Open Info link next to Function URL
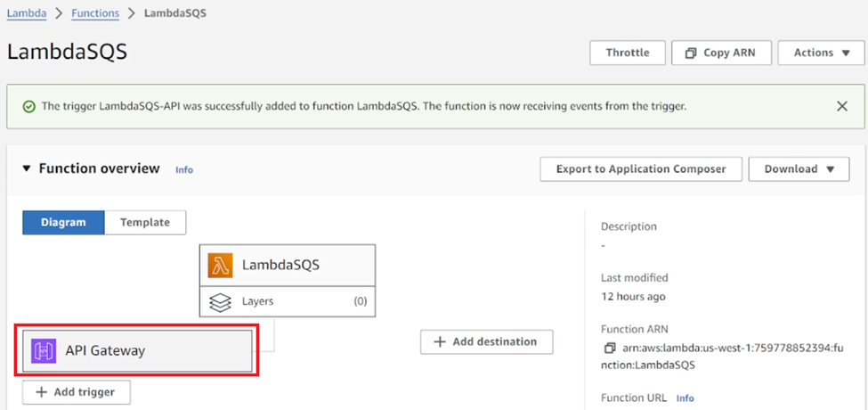Viewport: 868px width, 410px height. pos(685,398)
